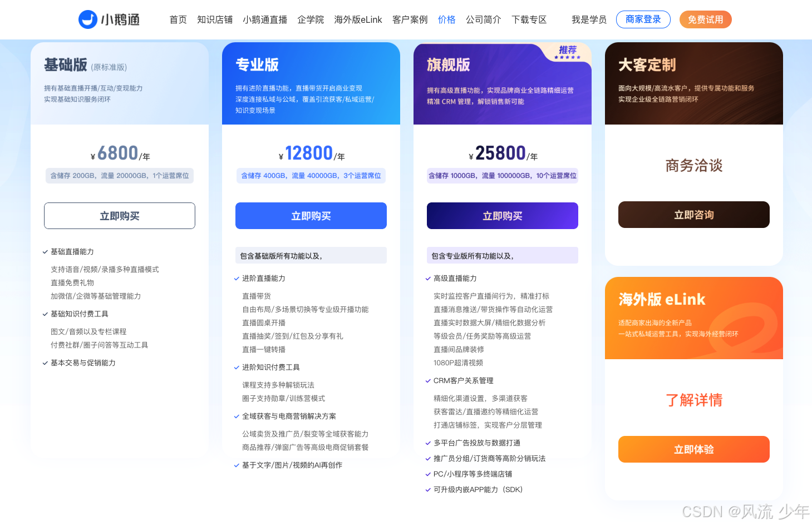The image size is (812, 526).
Task: Click the 直播圆桌开播 feature line
Action: click(x=264, y=323)
